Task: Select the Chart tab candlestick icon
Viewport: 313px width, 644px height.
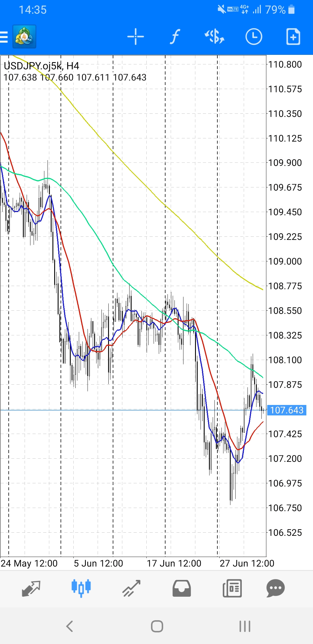Action: click(81, 588)
